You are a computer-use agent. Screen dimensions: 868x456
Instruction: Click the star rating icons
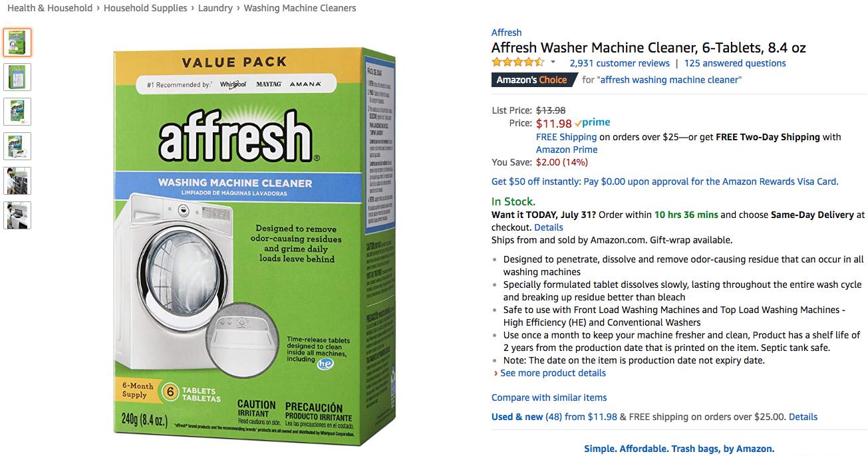(517, 63)
